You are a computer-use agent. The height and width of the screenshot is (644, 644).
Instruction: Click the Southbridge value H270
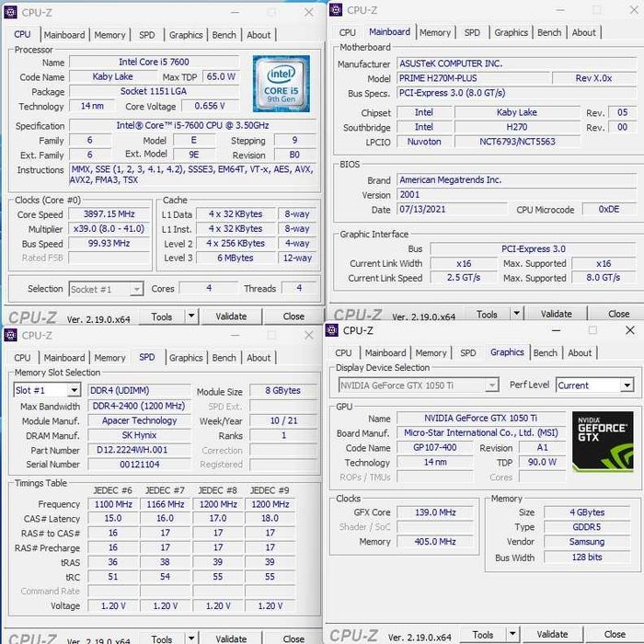tap(517, 127)
